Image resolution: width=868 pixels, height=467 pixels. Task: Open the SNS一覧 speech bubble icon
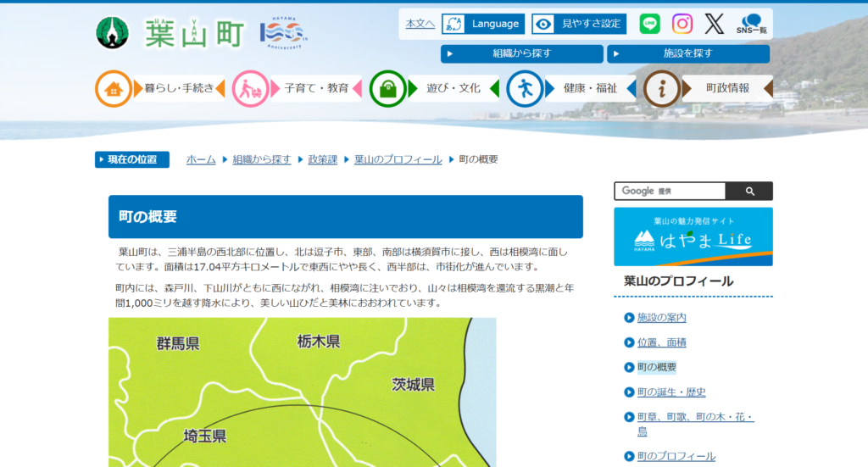[750, 24]
